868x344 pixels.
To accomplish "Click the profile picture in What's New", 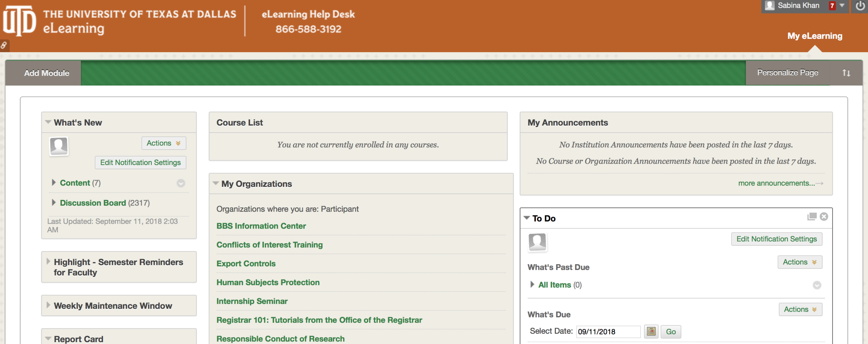I will coord(59,146).
